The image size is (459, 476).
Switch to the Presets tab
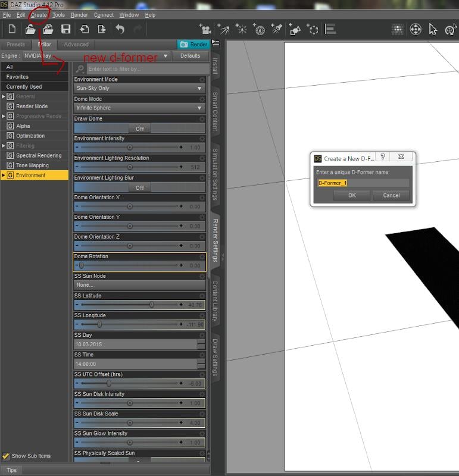point(16,44)
